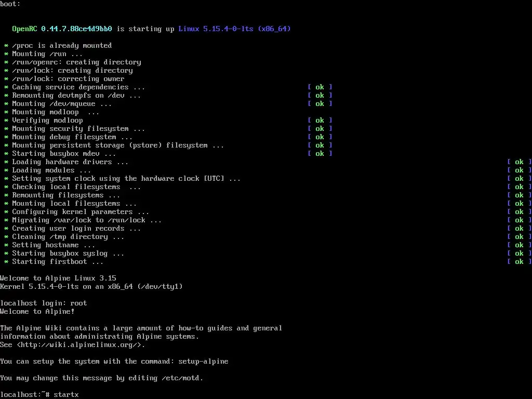Click 'Mounting /dev/mqueue ...' line

(x=62, y=104)
